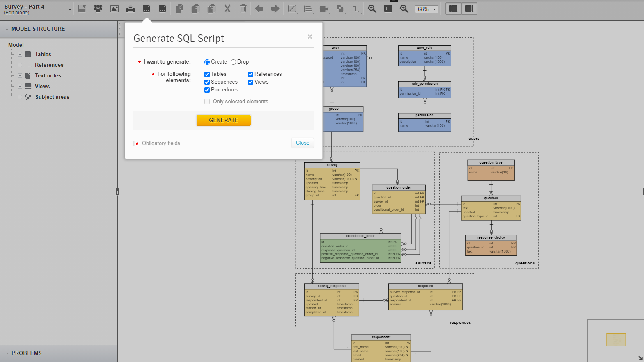
Task: Open the 68% zoom level dropdown
Action: [427, 9]
